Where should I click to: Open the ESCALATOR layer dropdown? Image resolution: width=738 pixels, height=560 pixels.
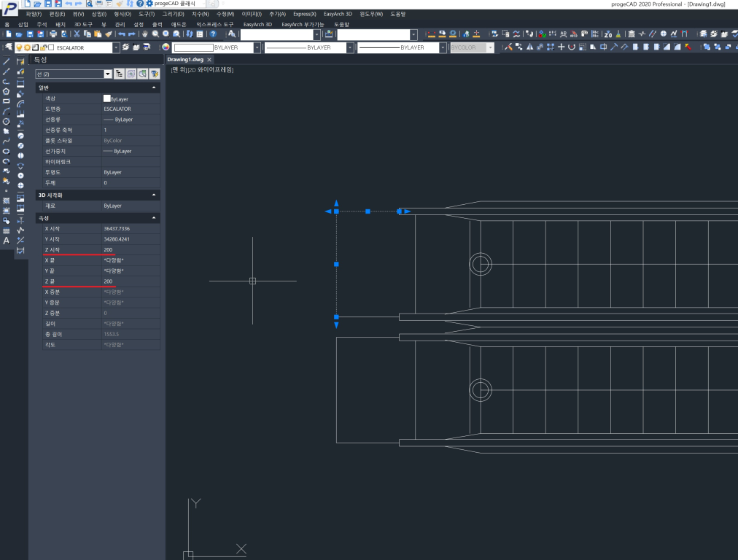click(116, 47)
